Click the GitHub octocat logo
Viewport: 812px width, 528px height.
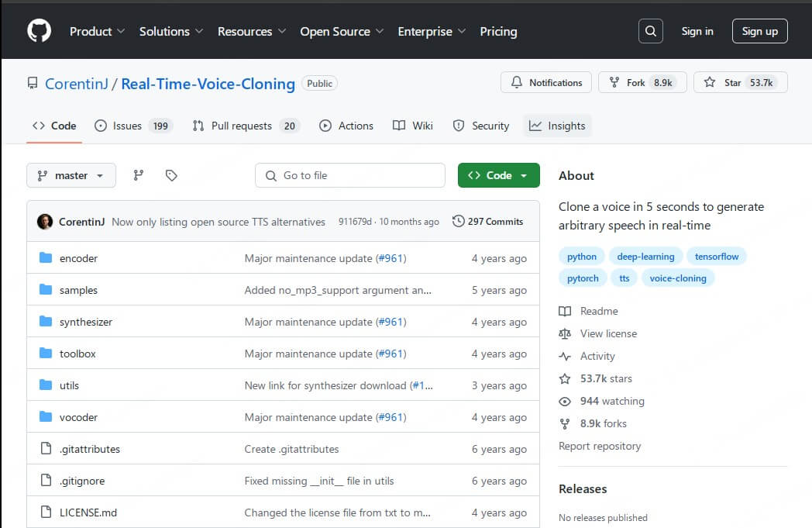click(39, 31)
